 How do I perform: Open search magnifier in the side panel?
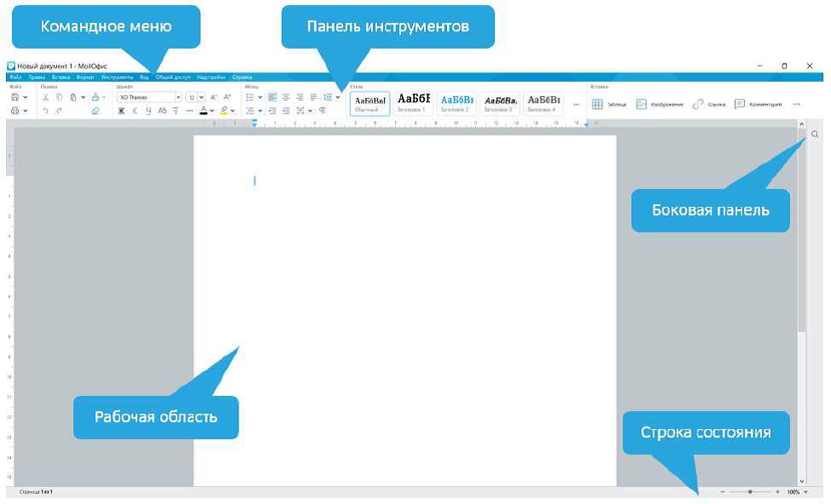pyautogui.click(x=815, y=135)
